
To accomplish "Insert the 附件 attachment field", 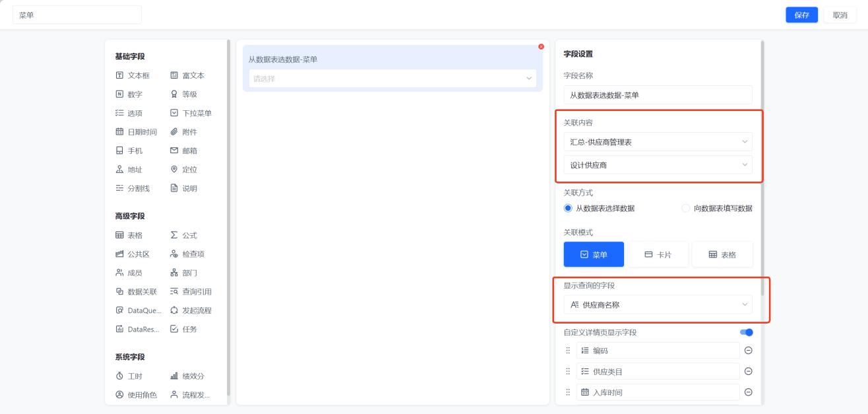I will [x=183, y=132].
